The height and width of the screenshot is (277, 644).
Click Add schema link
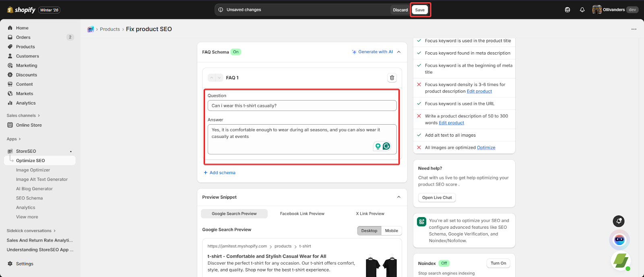(x=219, y=172)
